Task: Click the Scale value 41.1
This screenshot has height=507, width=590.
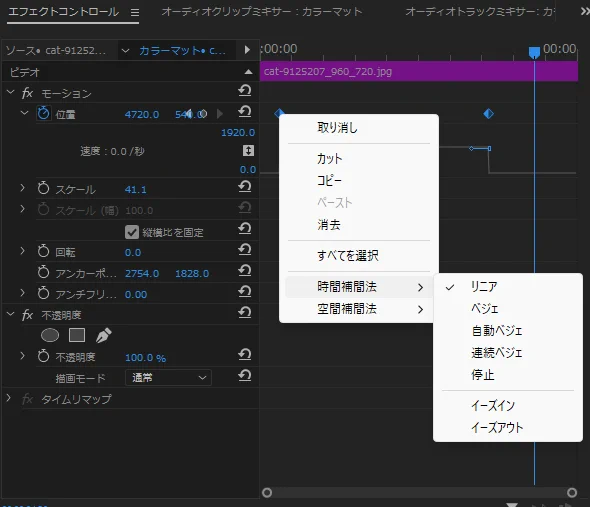Action: (135, 189)
